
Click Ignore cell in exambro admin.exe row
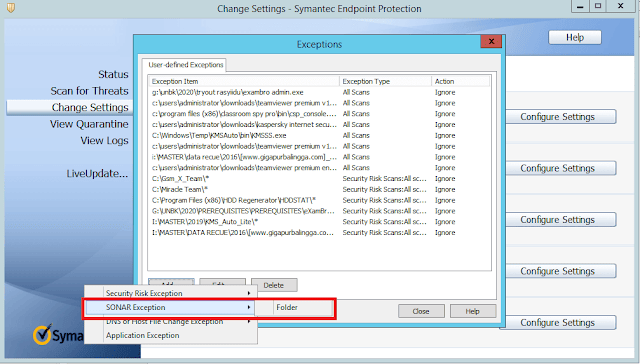[x=445, y=93]
